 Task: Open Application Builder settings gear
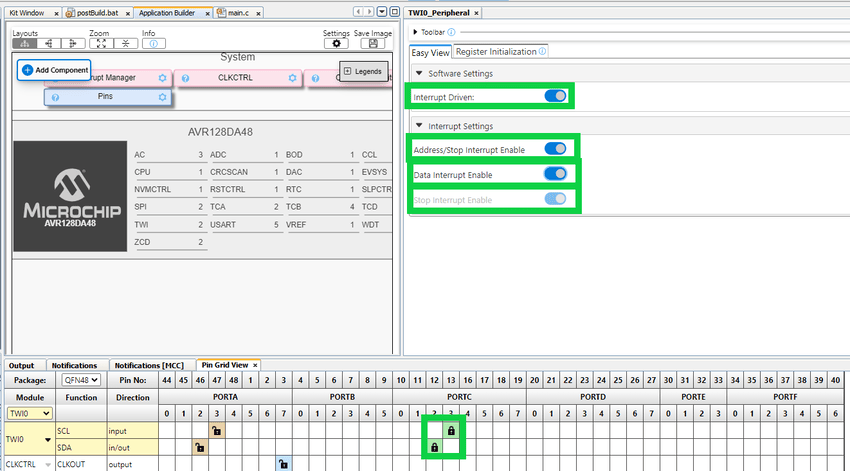(336, 44)
